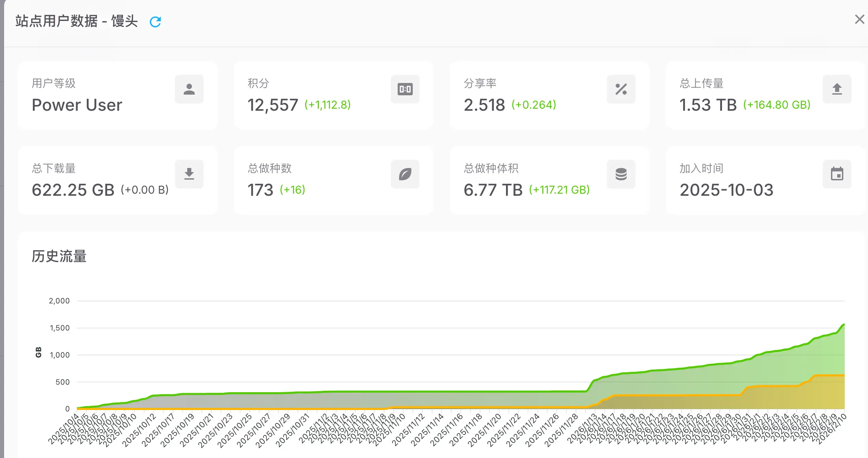Close the site user data dialog
868x458 pixels.
click(859, 20)
